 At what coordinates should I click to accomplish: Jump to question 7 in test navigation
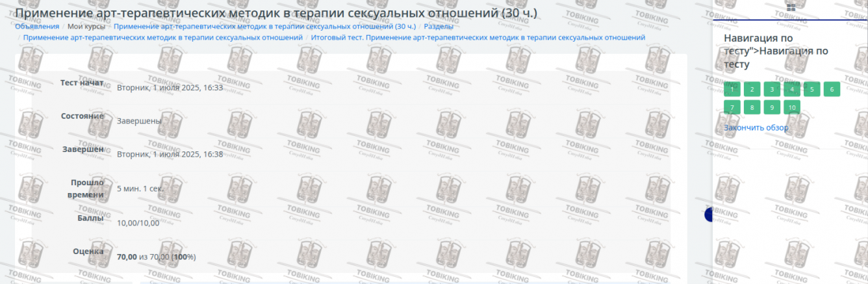point(732,108)
